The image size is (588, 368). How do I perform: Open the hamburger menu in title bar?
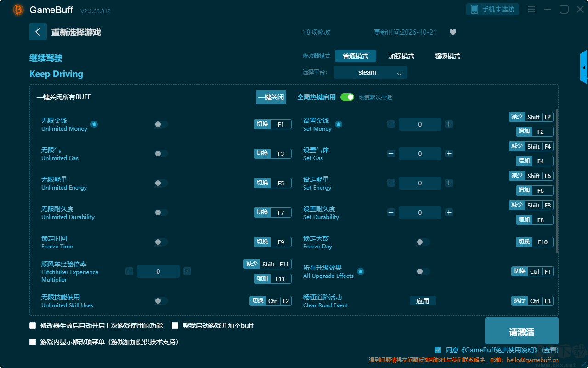click(531, 9)
